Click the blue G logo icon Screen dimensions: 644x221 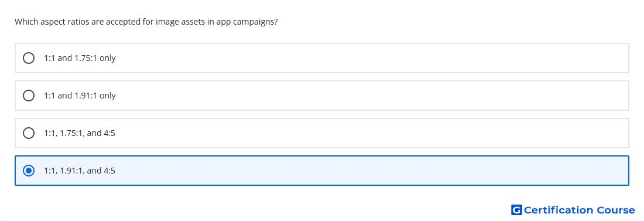(x=516, y=210)
